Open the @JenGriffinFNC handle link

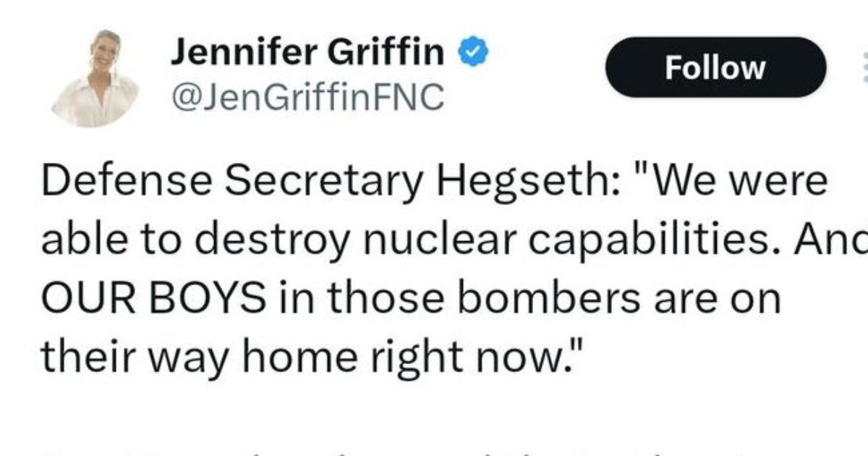(307, 97)
